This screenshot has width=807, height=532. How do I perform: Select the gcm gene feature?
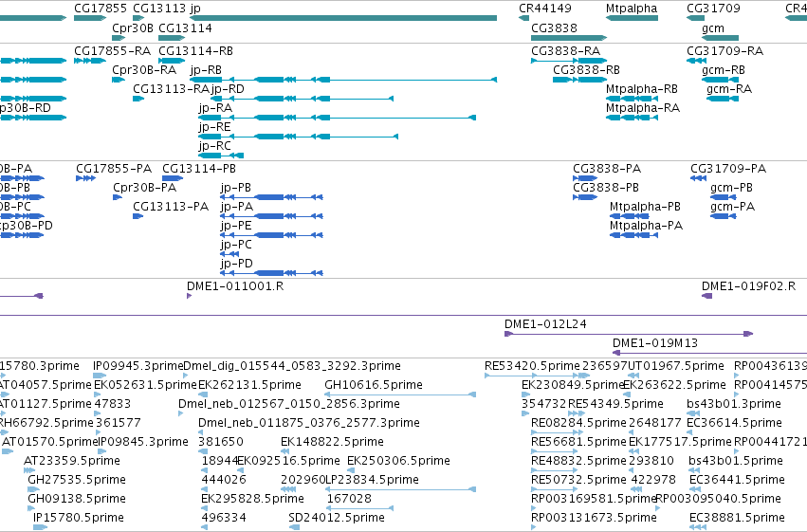click(x=721, y=38)
